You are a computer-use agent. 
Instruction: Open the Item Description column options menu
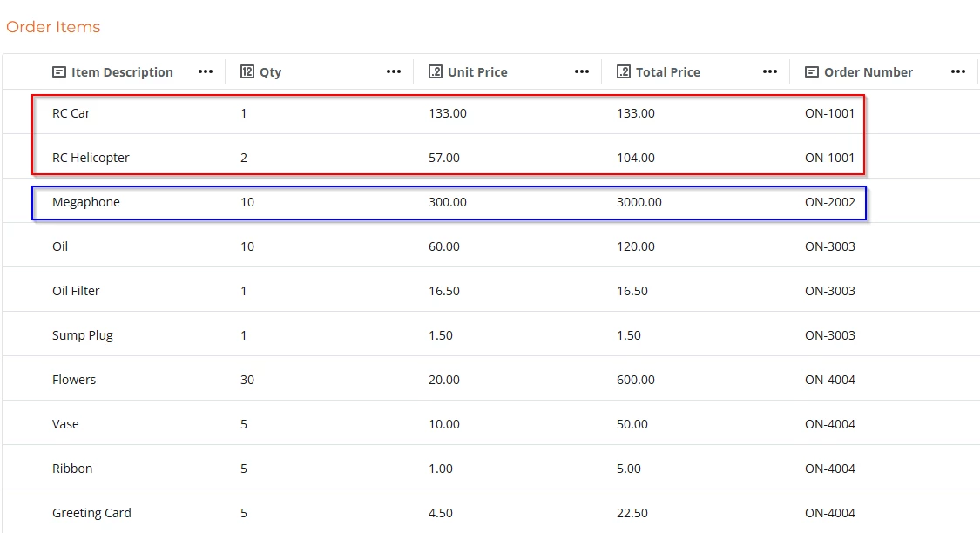pyautogui.click(x=206, y=72)
